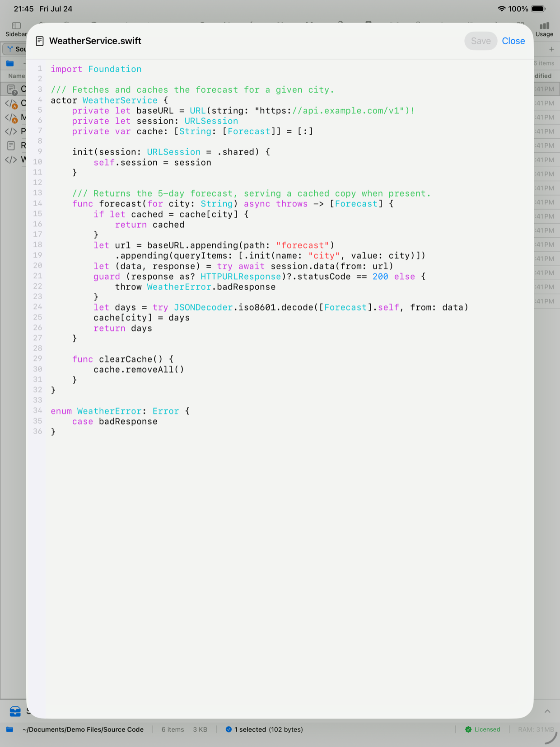The width and height of the screenshot is (560, 747).
Task: Sort by the Modified column header
Action: 543,76
